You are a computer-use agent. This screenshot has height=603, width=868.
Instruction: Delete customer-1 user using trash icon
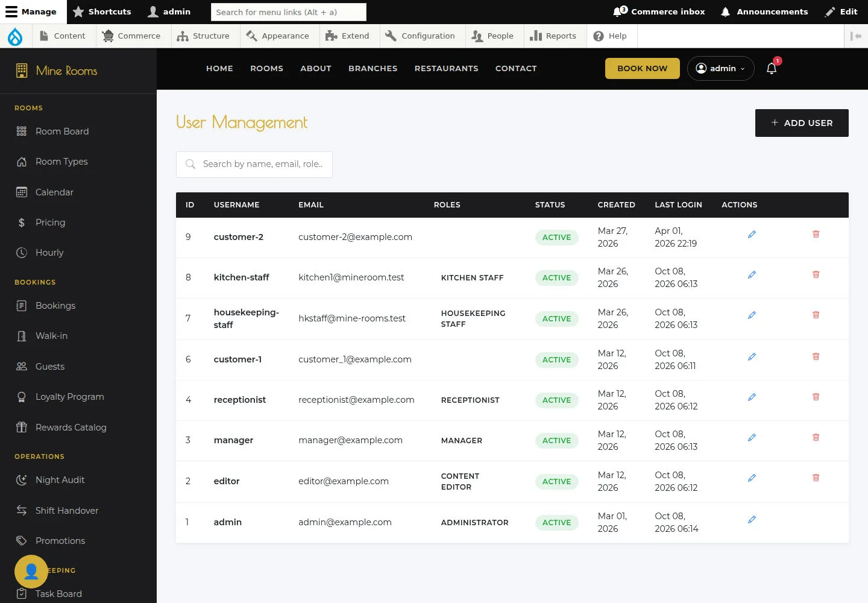(x=816, y=356)
